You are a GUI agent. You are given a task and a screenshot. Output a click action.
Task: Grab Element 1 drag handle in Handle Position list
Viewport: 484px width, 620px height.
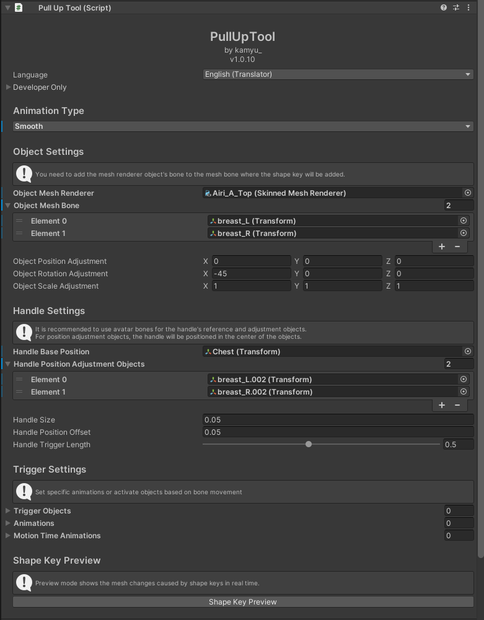[x=19, y=392]
